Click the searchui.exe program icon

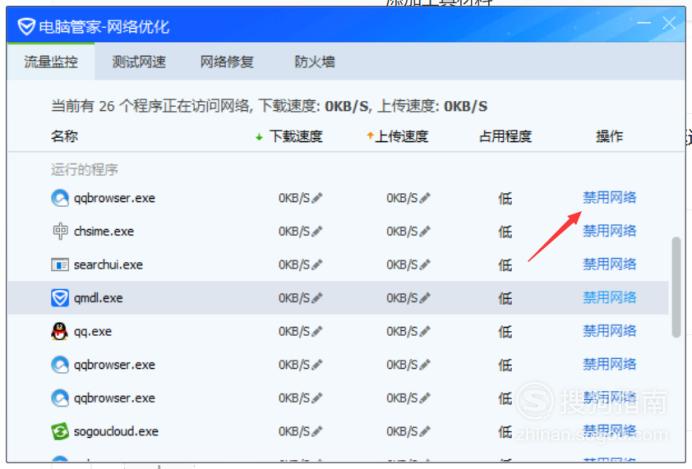click(60, 265)
